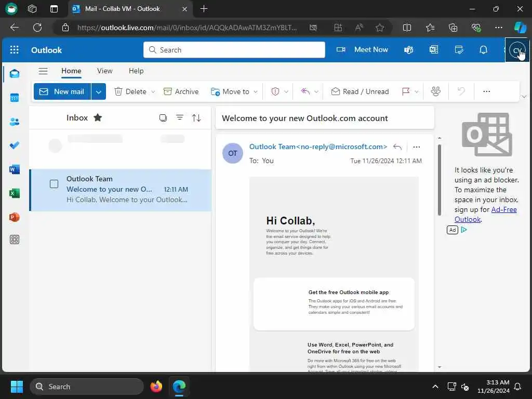The width and height of the screenshot is (532, 399).
Task: Toggle Read / Unread on the message
Action: (x=360, y=91)
